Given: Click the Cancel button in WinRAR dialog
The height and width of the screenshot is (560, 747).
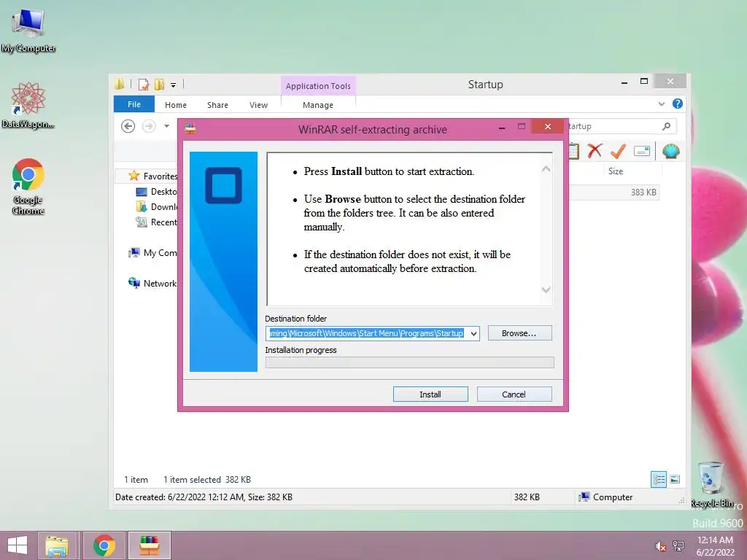Looking at the screenshot, I should (514, 394).
